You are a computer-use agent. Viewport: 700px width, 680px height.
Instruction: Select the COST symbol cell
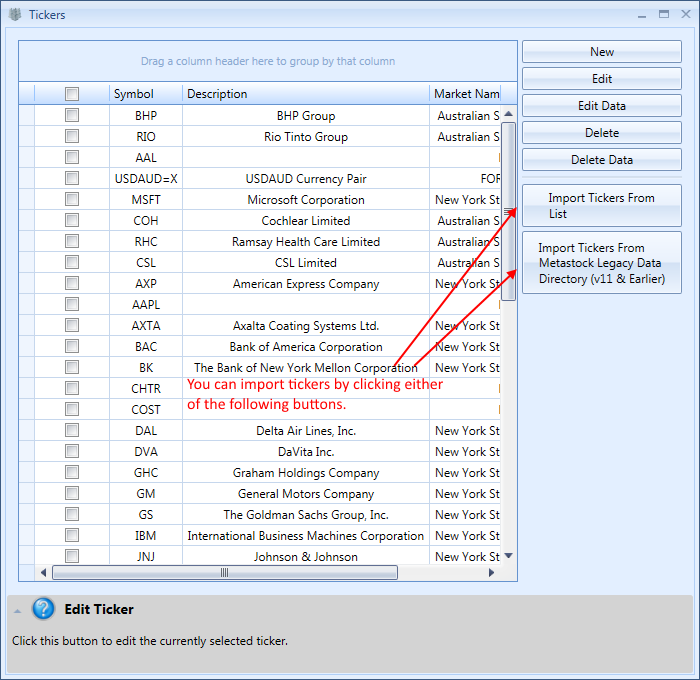(146, 409)
